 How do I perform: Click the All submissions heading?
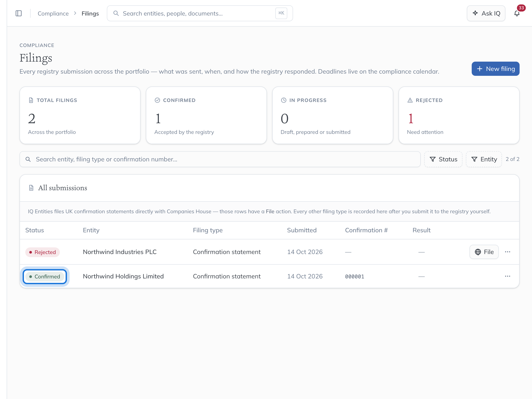(x=63, y=188)
